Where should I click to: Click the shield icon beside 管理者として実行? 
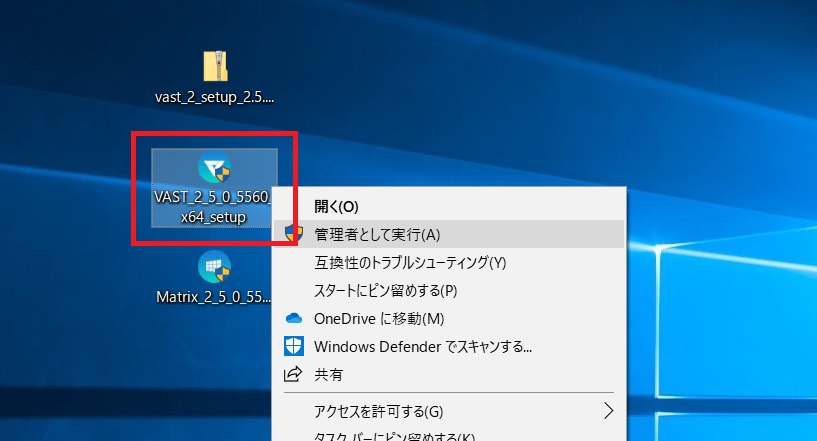click(294, 234)
